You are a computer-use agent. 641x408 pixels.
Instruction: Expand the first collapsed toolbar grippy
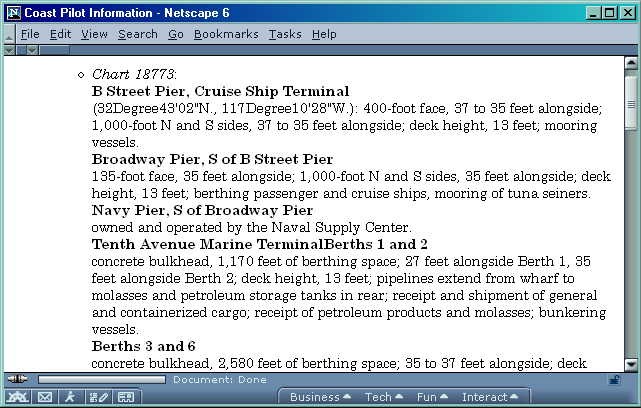click(x=11, y=49)
